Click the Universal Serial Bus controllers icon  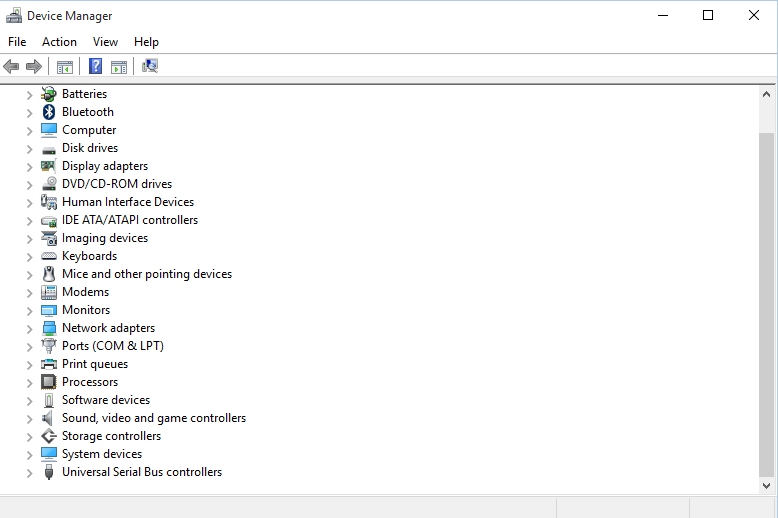(49, 472)
